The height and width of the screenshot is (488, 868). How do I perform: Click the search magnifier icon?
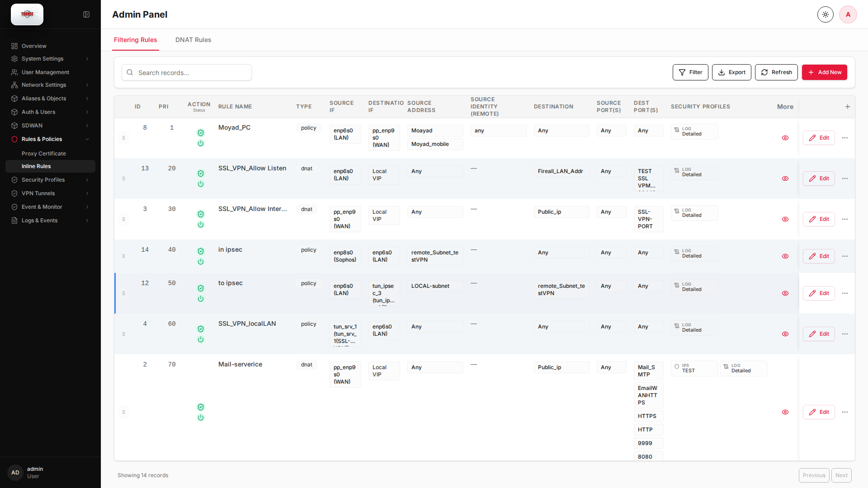tap(130, 72)
